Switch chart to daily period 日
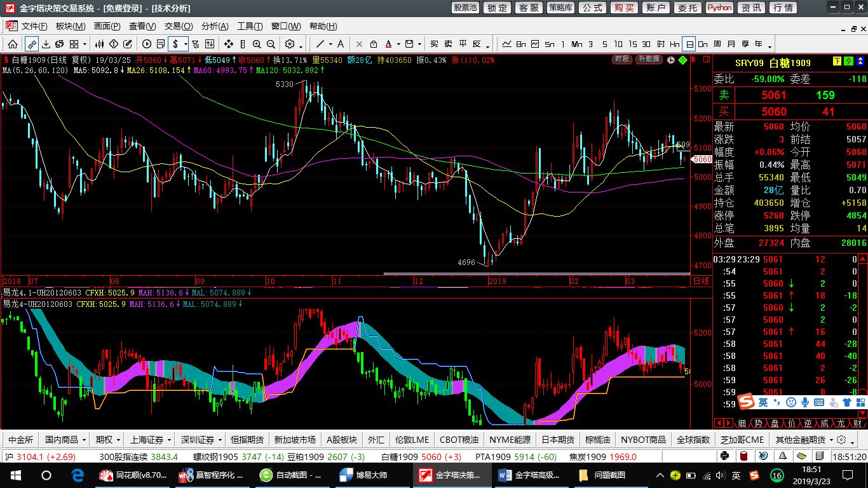The height and width of the screenshot is (488, 868). [x=689, y=44]
